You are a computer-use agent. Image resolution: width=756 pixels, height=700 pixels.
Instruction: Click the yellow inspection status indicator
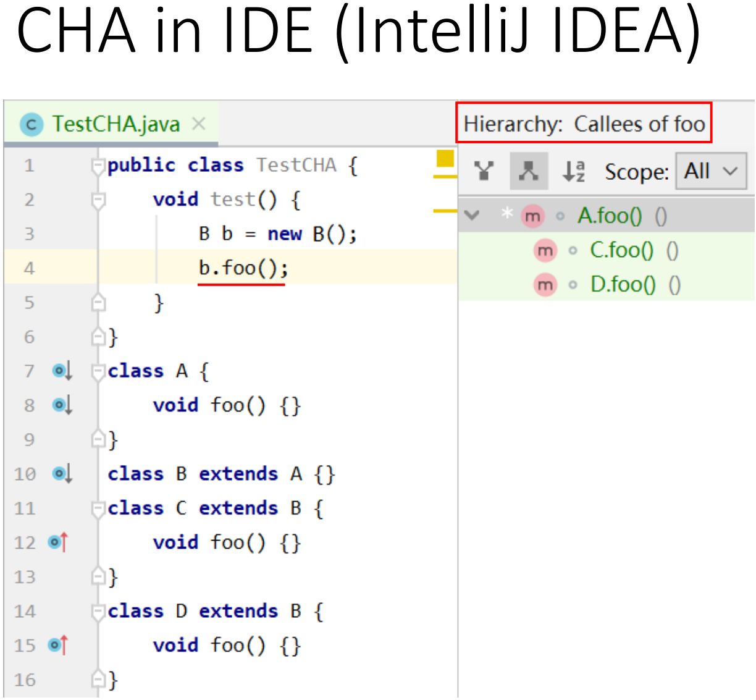tap(445, 159)
